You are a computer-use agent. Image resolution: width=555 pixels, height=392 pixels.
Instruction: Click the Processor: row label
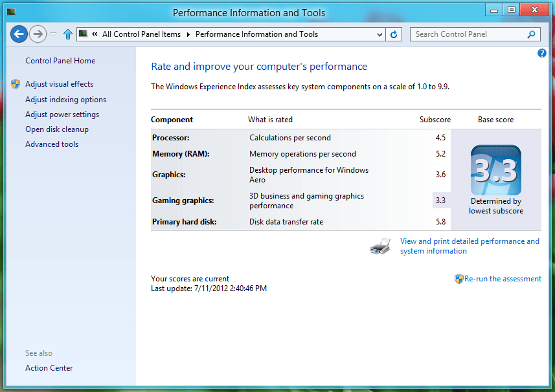point(170,138)
